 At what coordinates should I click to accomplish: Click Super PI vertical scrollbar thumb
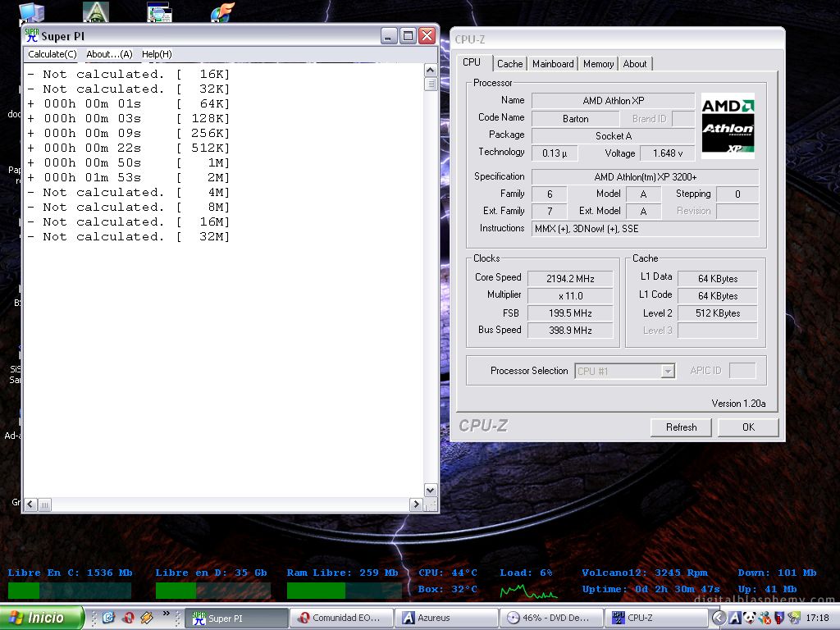tap(430, 84)
